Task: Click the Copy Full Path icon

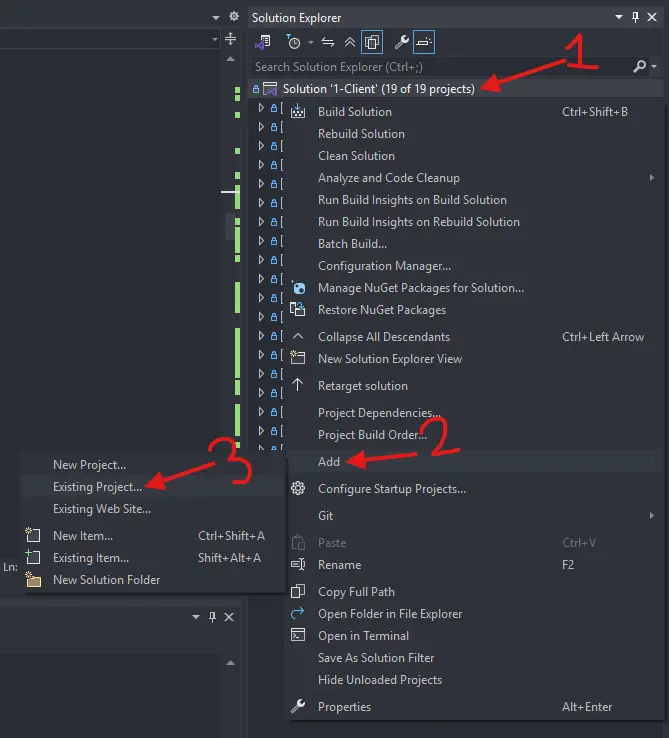Action: pos(298,591)
